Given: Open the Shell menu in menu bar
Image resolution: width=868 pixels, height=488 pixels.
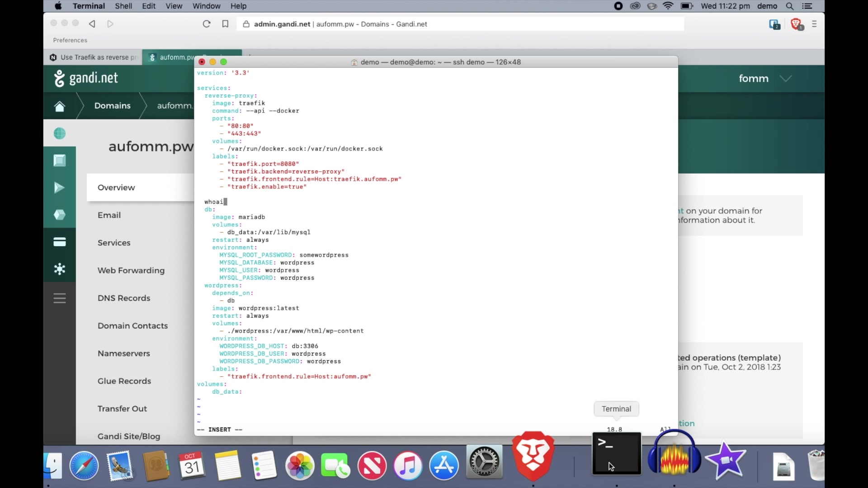Looking at the screenshot, I should [123, 6].
